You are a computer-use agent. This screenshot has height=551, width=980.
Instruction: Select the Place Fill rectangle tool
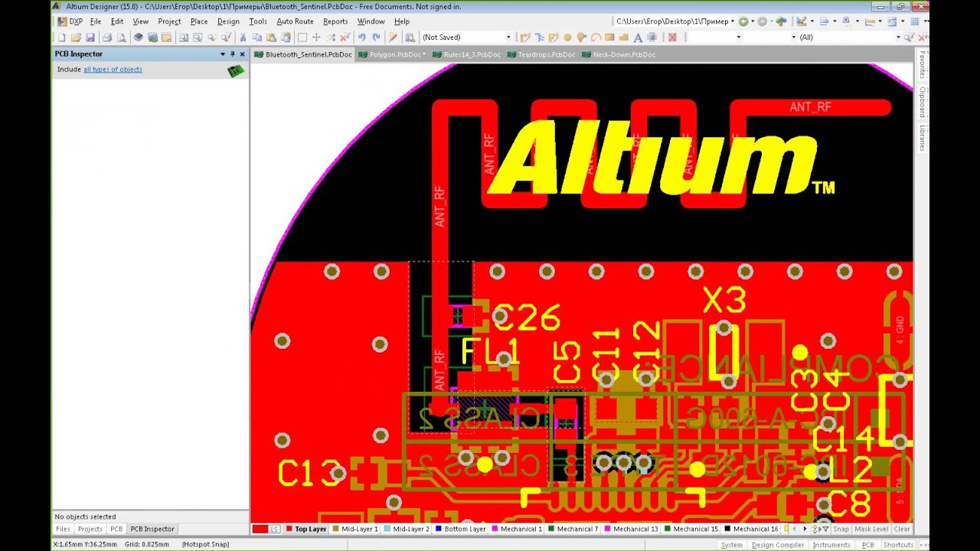(609, 37)
